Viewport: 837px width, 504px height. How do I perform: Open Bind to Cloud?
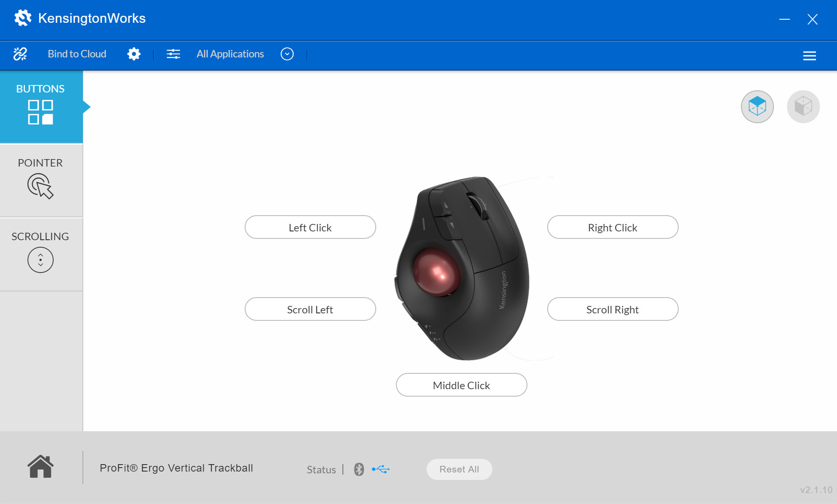pos(77,54)
